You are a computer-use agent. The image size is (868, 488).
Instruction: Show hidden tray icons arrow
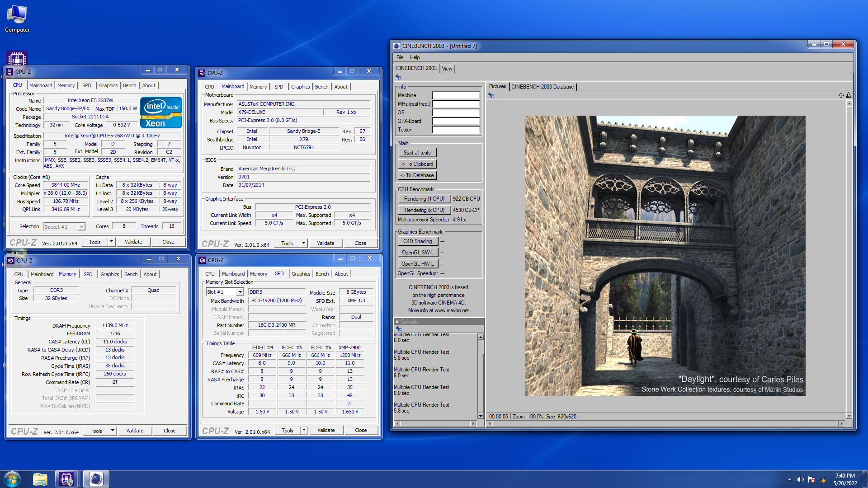[x=789, y=479]
